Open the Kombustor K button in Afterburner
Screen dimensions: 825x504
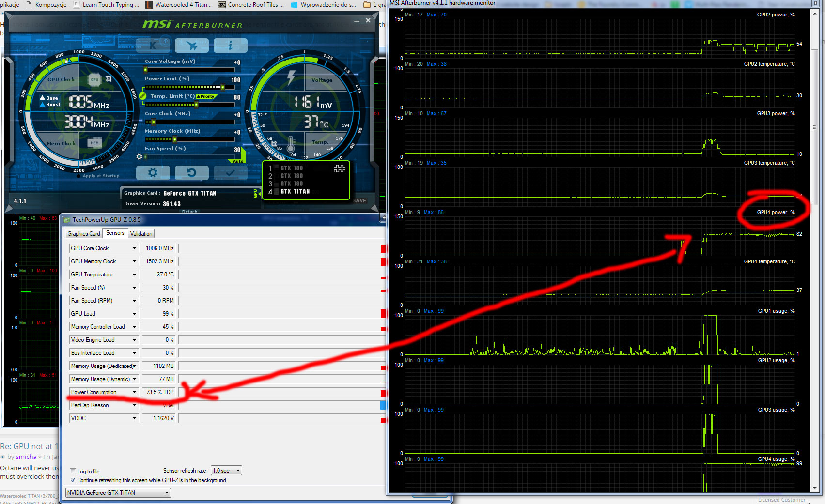[x=153, y=46]
